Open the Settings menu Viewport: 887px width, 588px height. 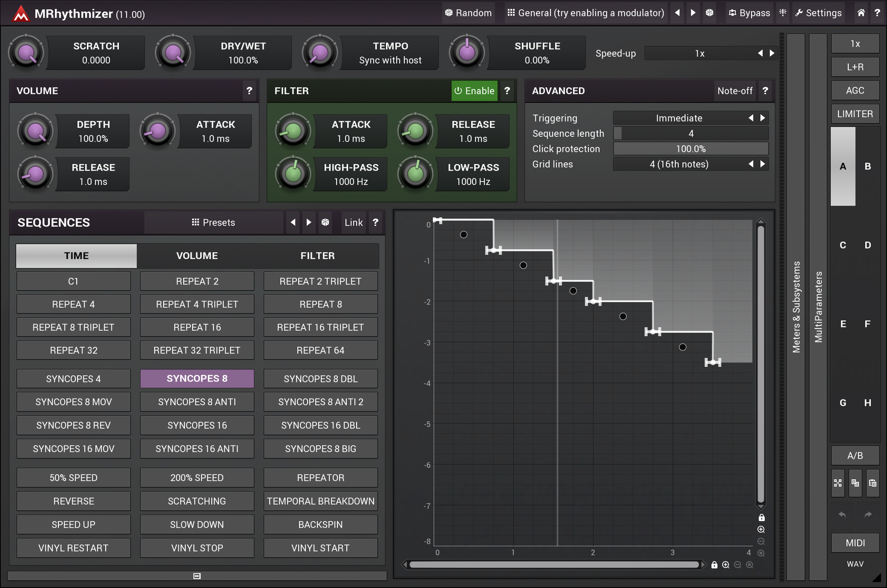tap(818, 12)
